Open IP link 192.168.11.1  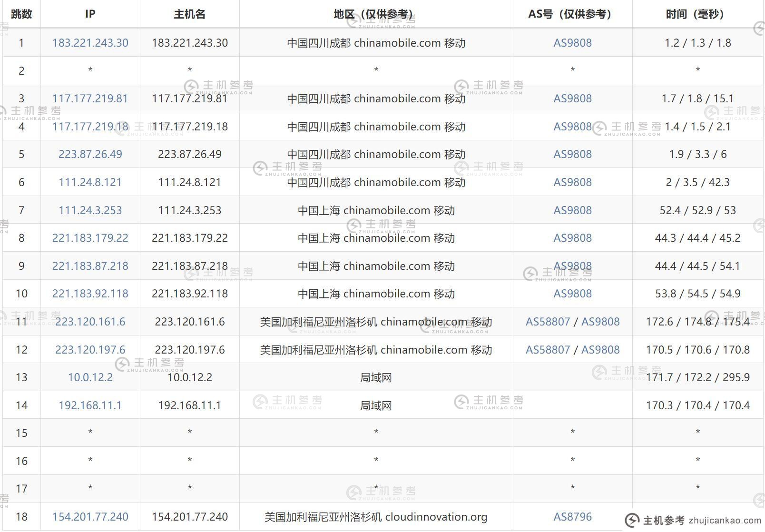90,405
